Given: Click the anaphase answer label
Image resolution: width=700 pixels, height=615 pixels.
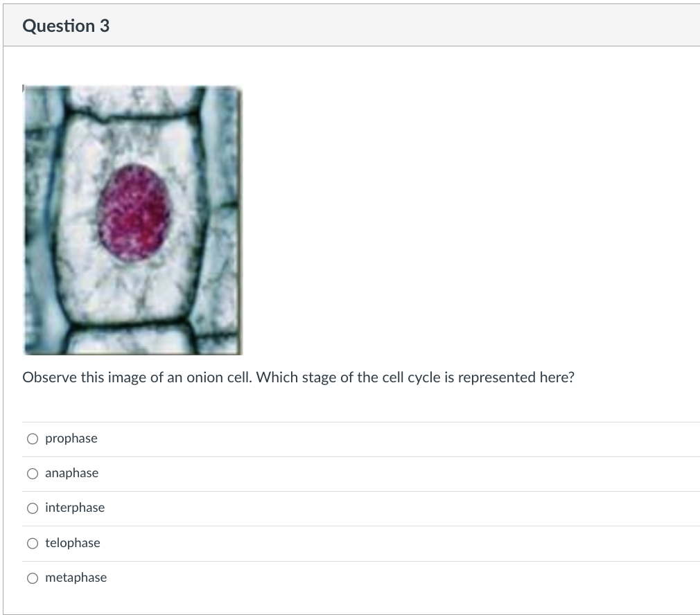Looking at the screenshot, I should click(71, 473).
